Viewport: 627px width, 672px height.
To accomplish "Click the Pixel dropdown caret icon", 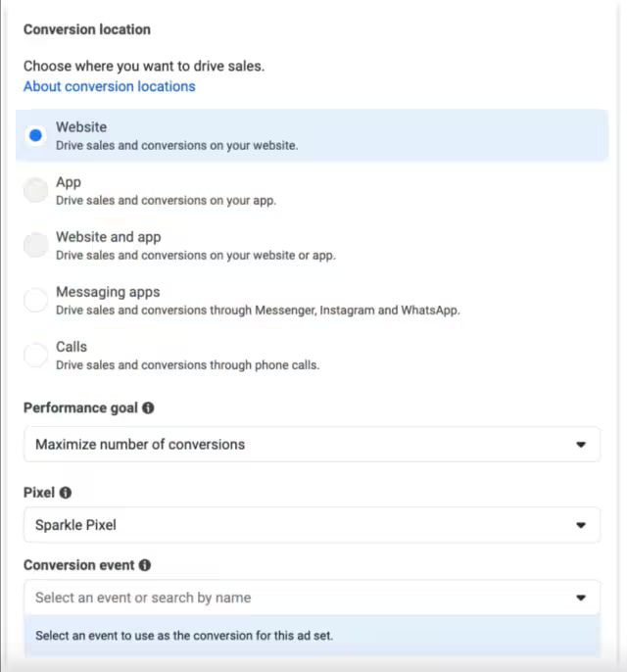I will 581,525.
